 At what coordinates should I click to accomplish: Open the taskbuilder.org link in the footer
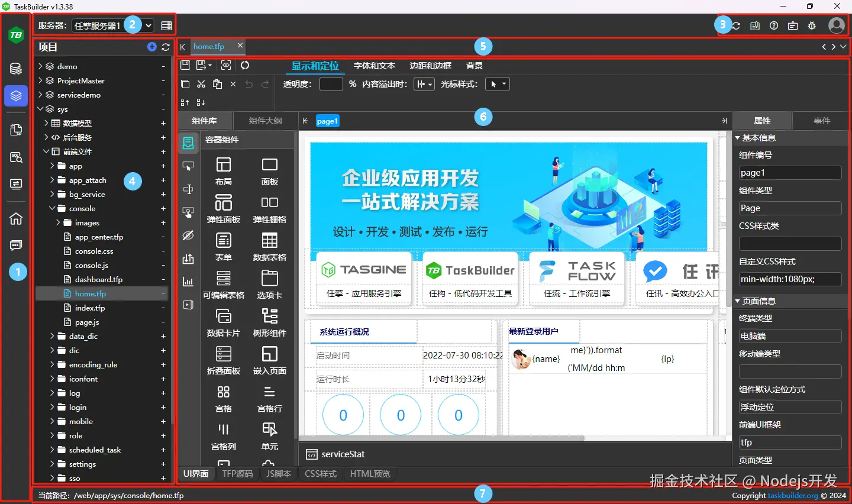pos(792,496)
